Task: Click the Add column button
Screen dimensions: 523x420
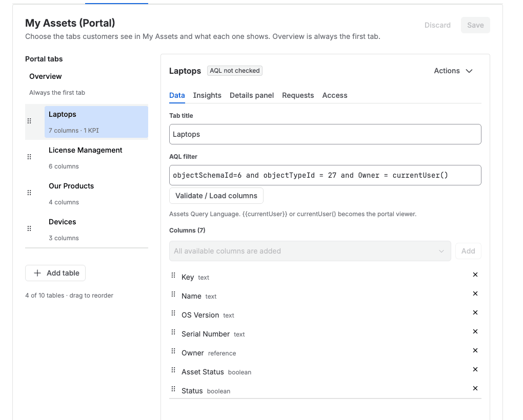Action: pos(468,251)
